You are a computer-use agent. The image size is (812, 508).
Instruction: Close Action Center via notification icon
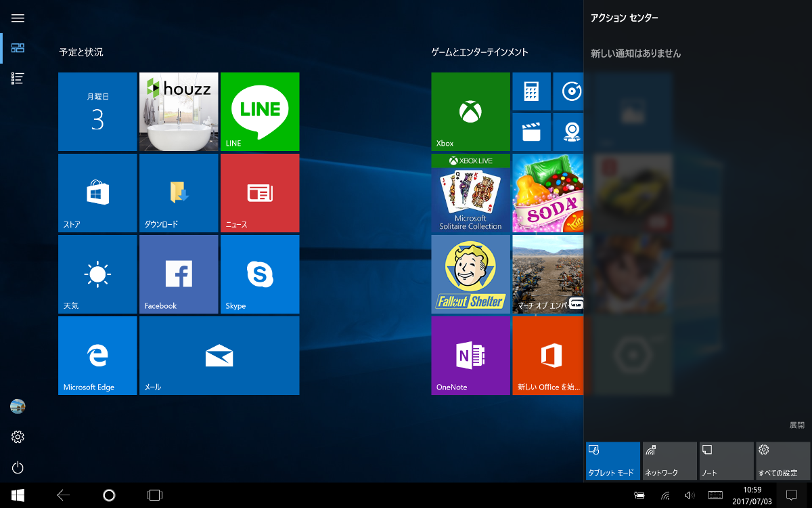click(792, 495)
